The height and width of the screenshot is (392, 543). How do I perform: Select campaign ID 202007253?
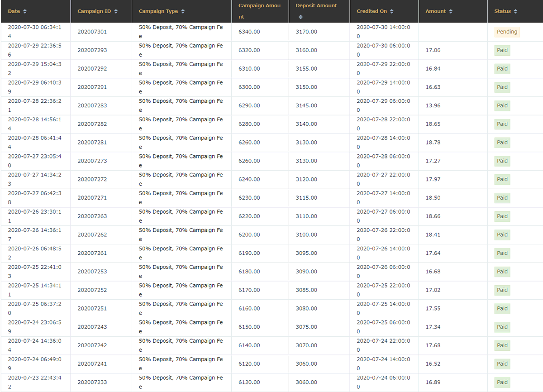click(92, 272)
